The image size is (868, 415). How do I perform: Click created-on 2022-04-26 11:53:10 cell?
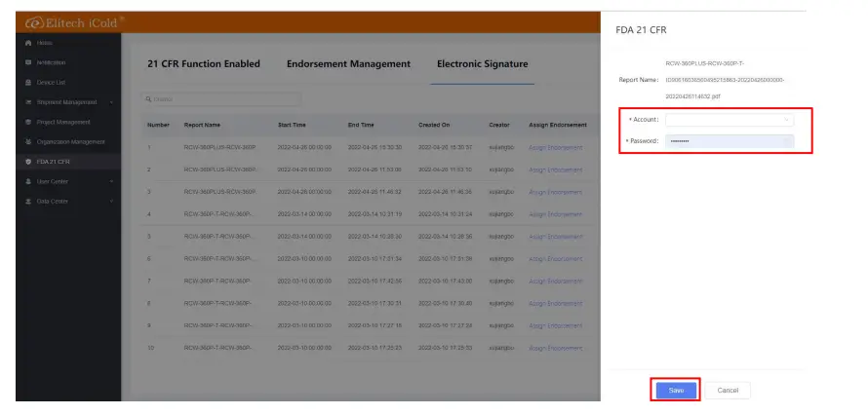coord(445,170)
